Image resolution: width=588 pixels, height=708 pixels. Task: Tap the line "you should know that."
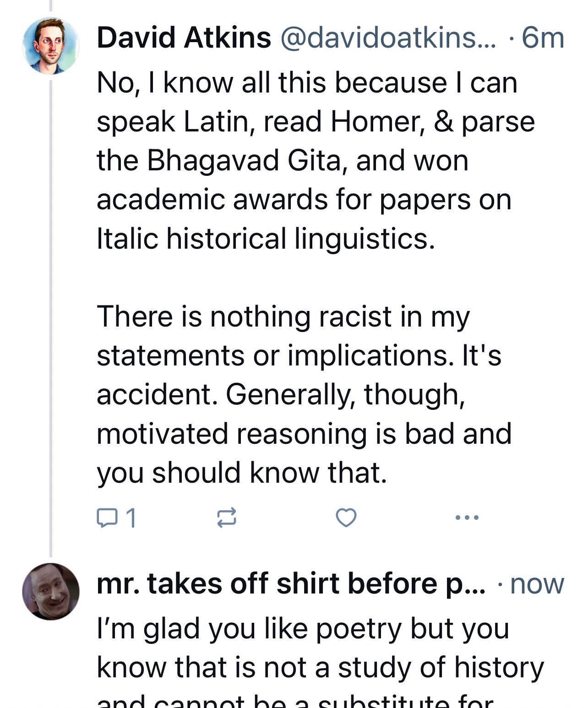242,473
